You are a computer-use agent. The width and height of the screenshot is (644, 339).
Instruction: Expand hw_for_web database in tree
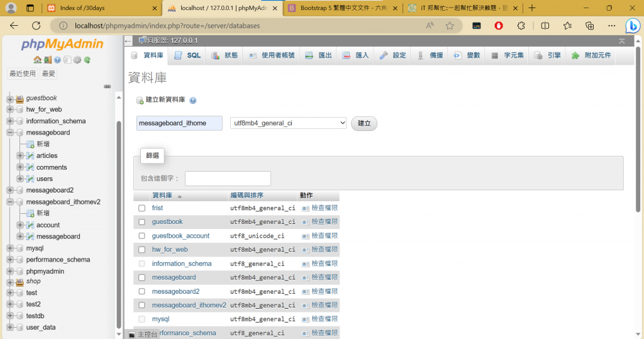click(x=10, y=109)
